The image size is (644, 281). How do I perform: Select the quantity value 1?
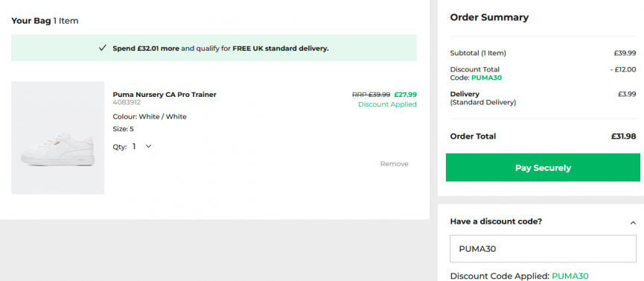(x=134, y=147)
